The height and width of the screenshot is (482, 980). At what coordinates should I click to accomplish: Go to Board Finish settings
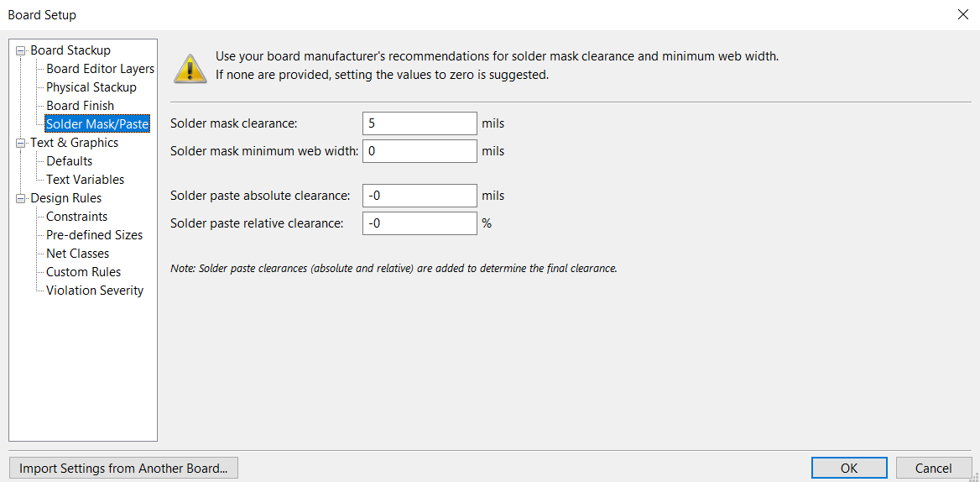pyautogui.click(x=80, y=106)
